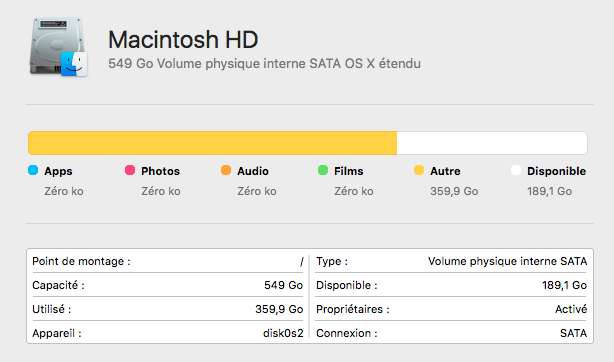The width and height of the screenshot is (614, 362).
Task: Click 'Zéro ko' under Films
Action: 354,191
